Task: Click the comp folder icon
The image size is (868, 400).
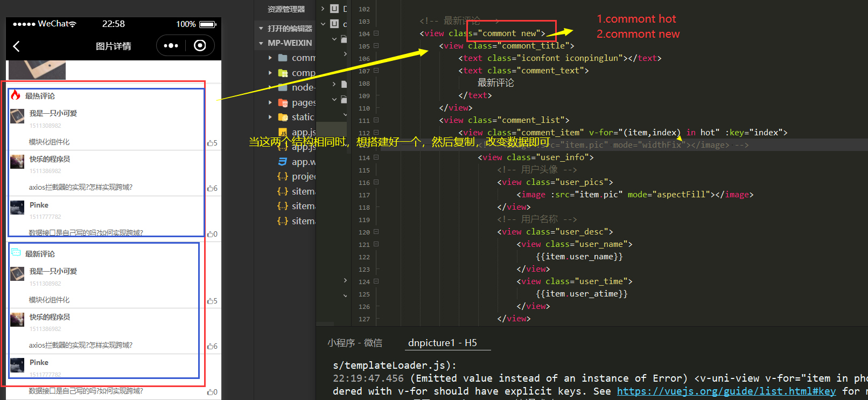Action: (x=283, y=73)
